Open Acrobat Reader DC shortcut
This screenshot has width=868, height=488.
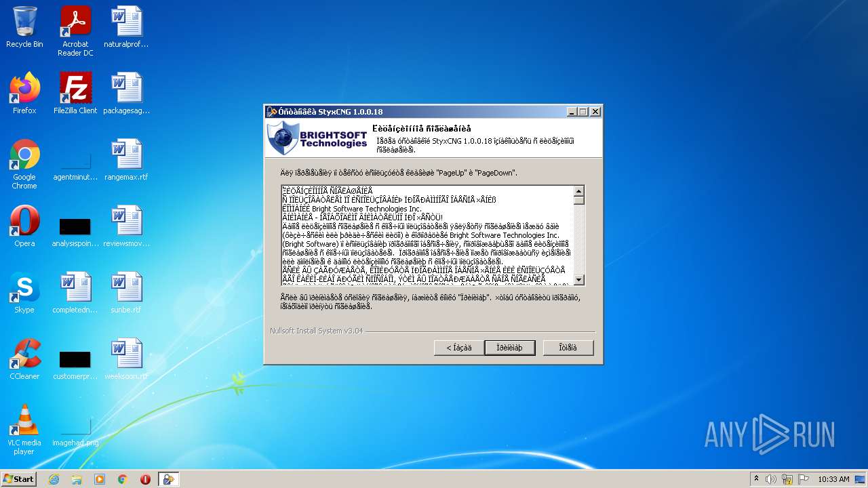click(x=75, y=30)
